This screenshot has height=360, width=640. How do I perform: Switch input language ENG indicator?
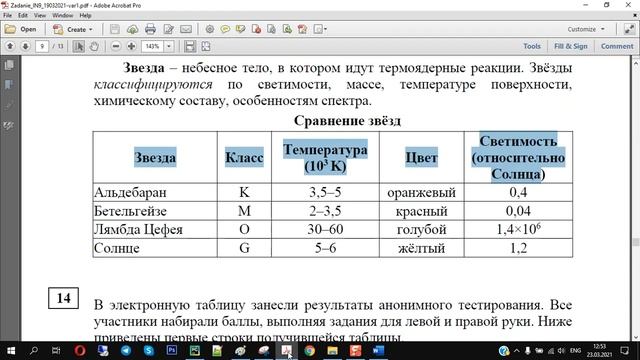[575, 351]
